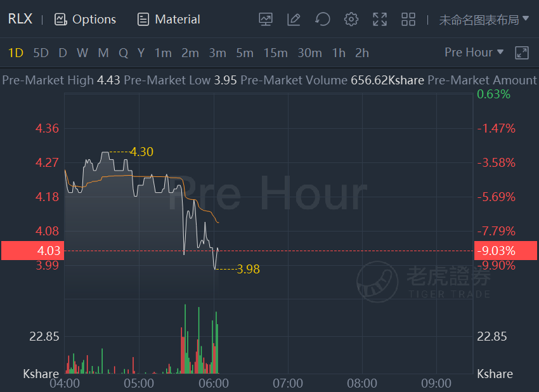Screen dimensions: 539x392
Task: Switch to the 5D timeframe
Action: click(x=41, y=53)
